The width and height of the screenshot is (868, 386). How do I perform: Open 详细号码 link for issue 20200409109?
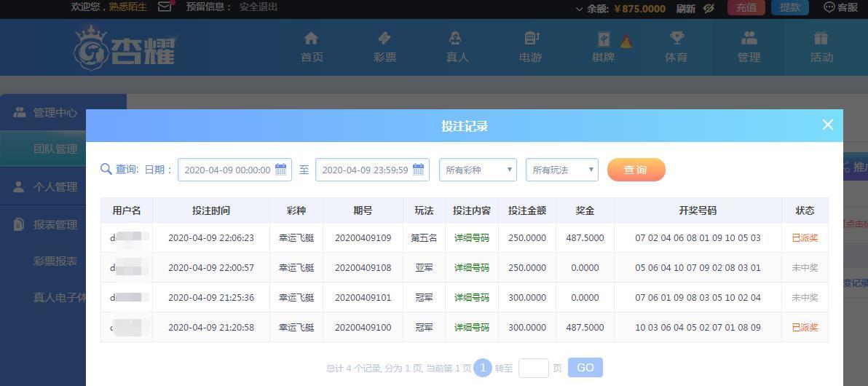[x=472, y=238]
